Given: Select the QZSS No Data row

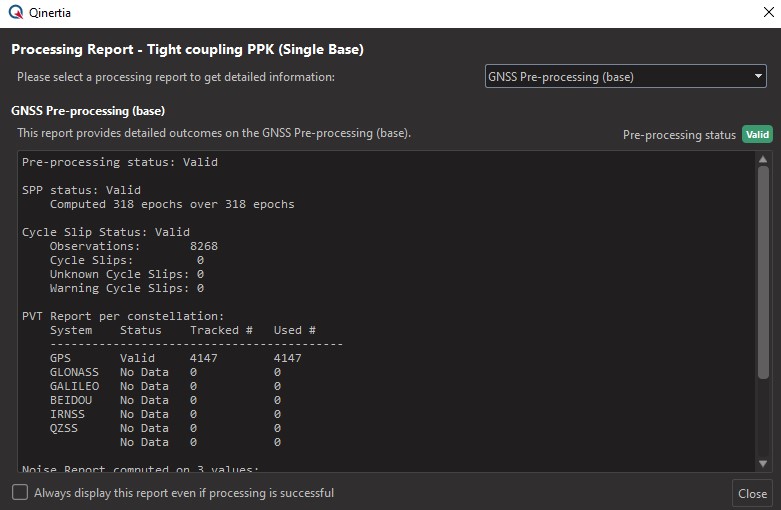Looking at the screenshot, I should 165,428.
